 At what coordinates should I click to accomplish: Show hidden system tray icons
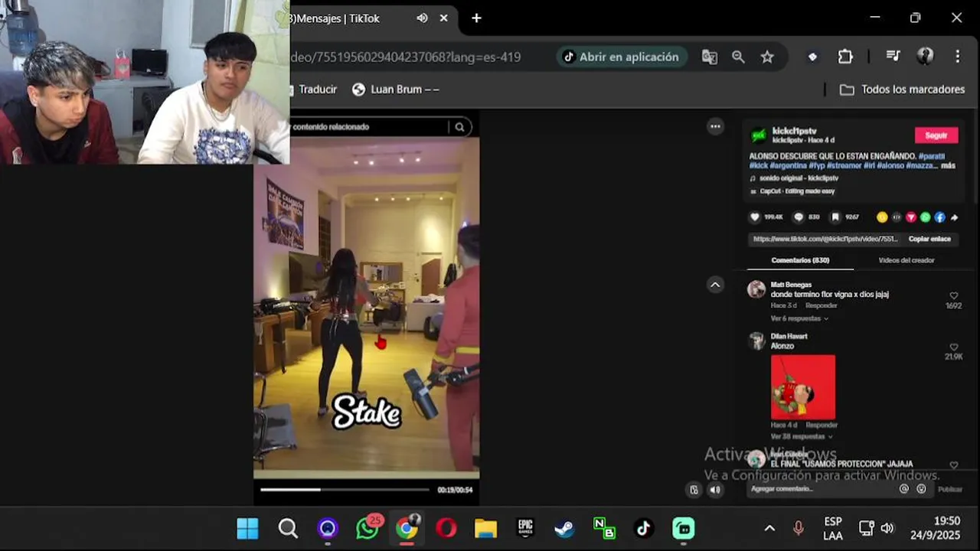[769, 528]
